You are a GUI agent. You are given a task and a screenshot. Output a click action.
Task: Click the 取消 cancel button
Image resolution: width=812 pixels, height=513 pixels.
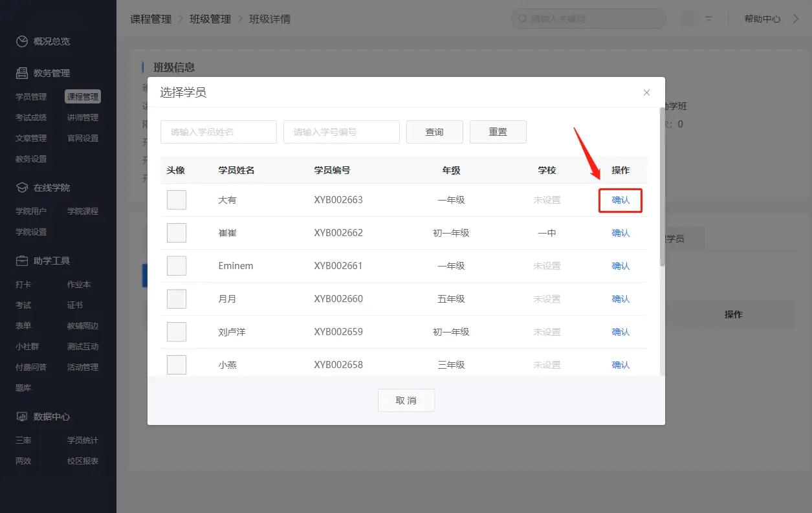pyautogui.click(x=406, y=400)
